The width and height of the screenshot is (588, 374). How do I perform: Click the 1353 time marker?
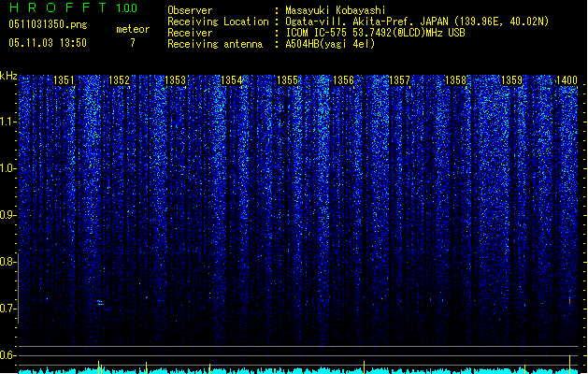tap(175, 80)
